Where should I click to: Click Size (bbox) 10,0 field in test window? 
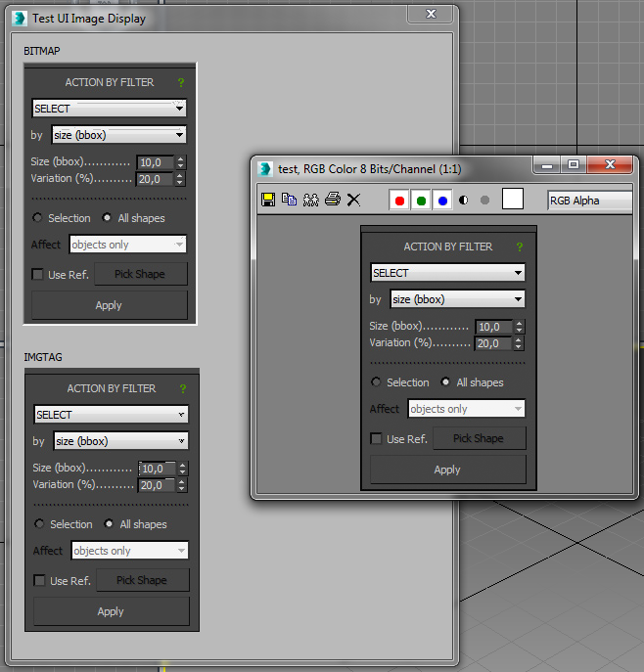[x=494, y=327]
